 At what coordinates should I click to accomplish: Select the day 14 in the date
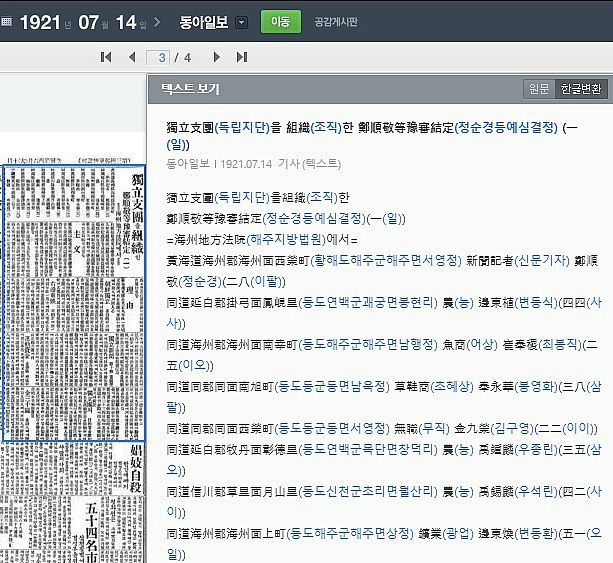(126, 22)
